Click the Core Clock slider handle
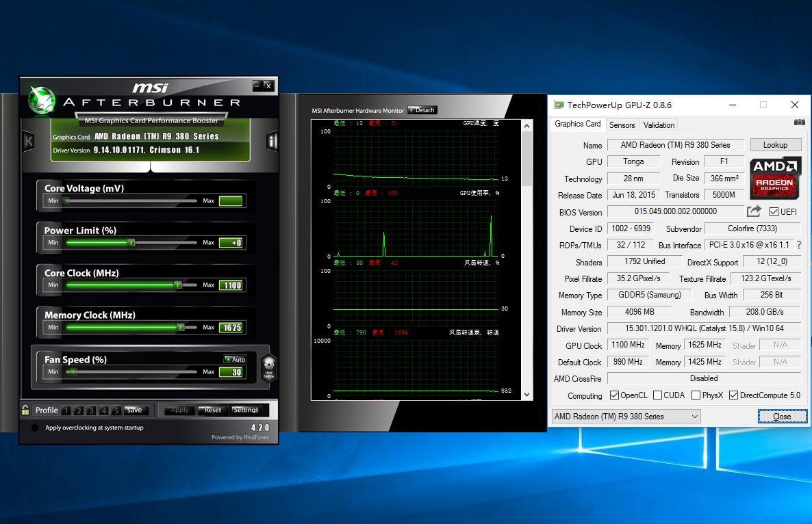 pyautogui.click(x=178, y=285)
